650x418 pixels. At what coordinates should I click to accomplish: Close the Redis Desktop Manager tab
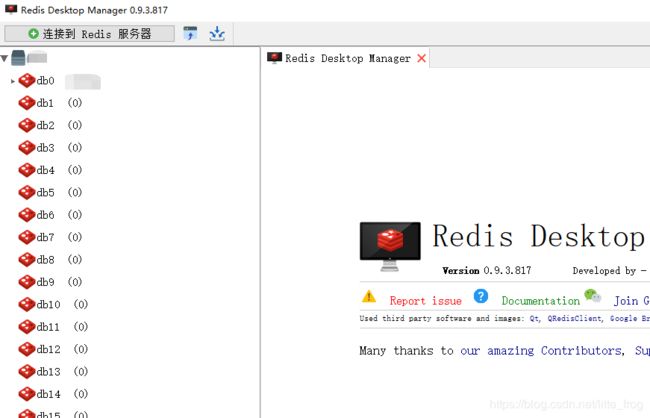[422, 58]
